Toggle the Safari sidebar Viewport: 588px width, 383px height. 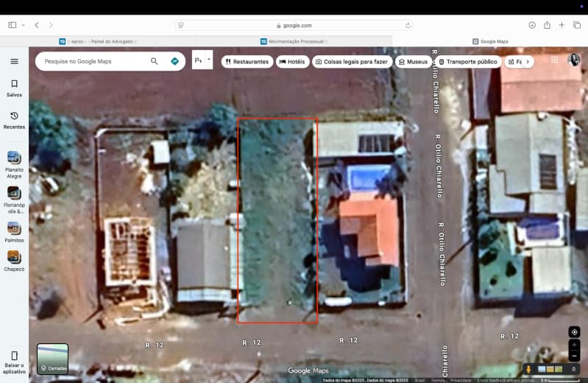point(12,25)
